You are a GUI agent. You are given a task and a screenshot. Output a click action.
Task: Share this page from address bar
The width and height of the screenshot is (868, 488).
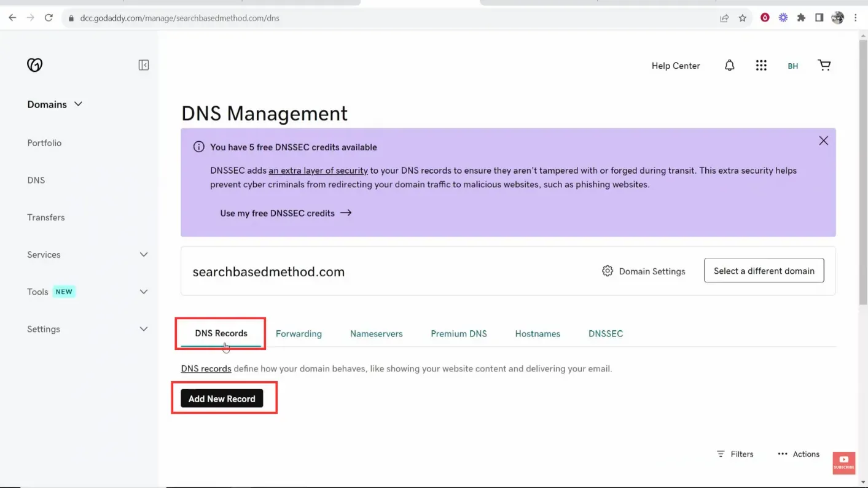(x=724, y=18)
